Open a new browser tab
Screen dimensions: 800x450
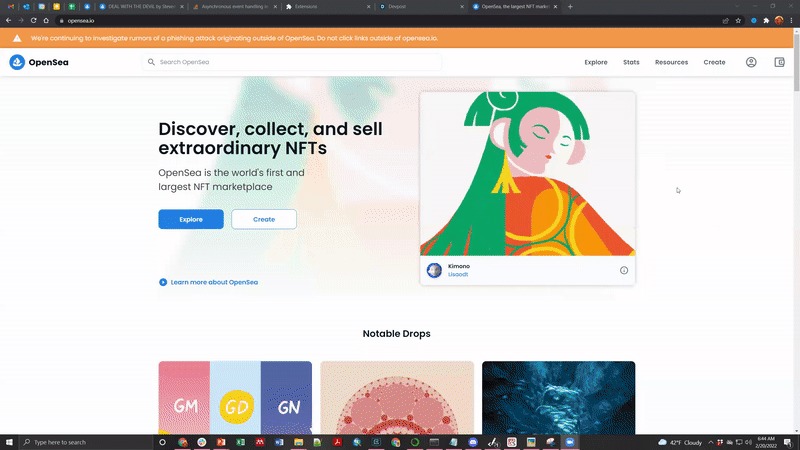point(570,7)
